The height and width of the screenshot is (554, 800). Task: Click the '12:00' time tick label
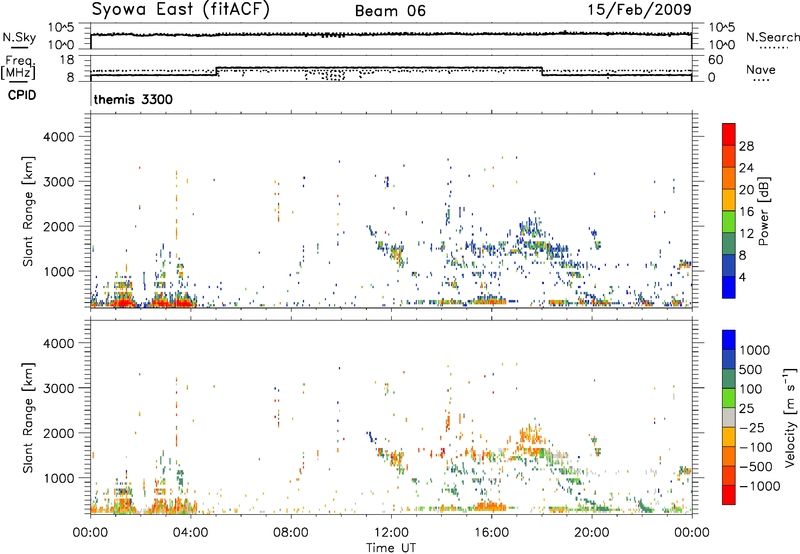pyautogui.click(x=391, y=533)
